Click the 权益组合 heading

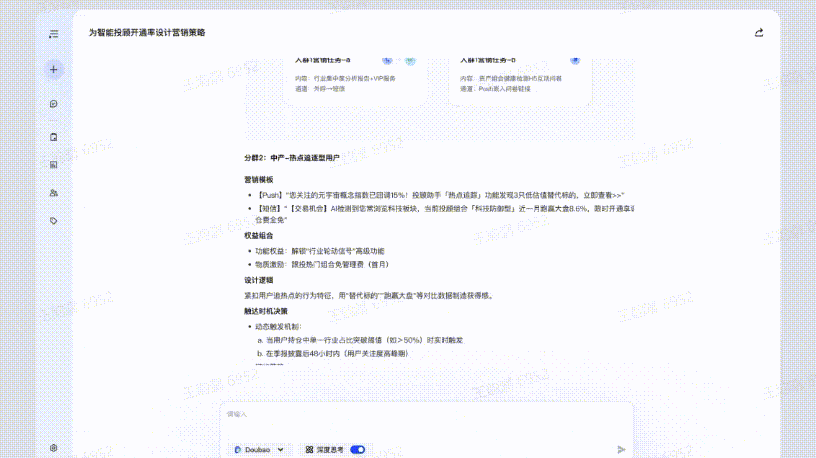(x=259, y=236)
